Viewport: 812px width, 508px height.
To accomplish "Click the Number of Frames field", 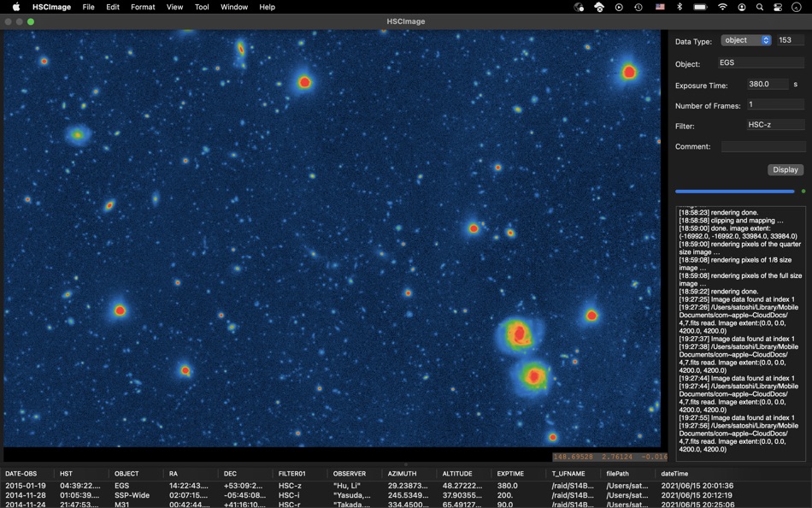I will 775,104.
